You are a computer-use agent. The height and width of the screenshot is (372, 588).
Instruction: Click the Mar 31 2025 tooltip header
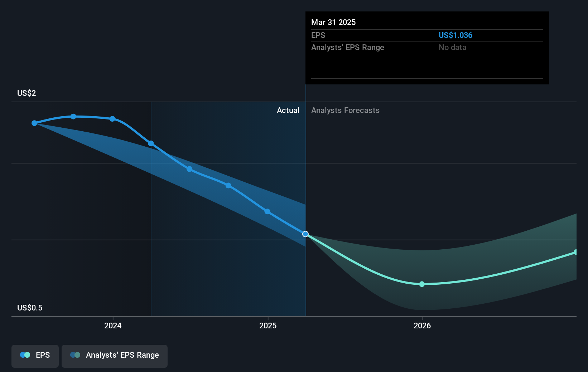[x=333, y=22]
